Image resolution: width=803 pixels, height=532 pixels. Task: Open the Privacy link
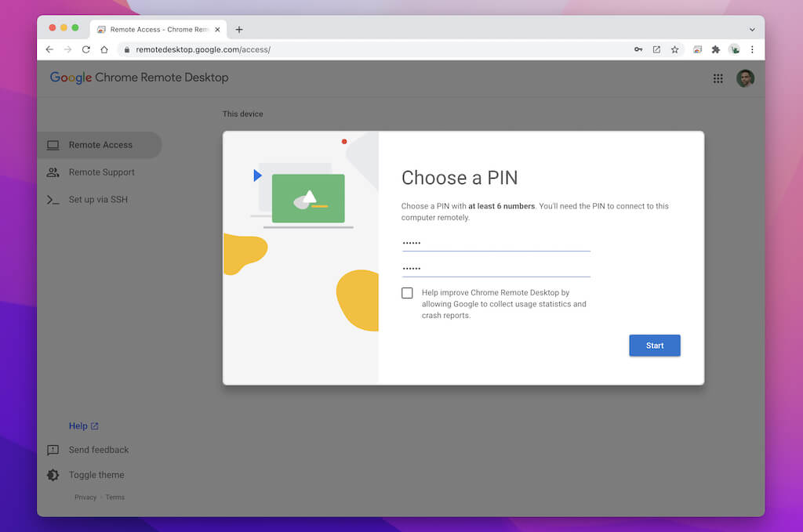(85, 498)
